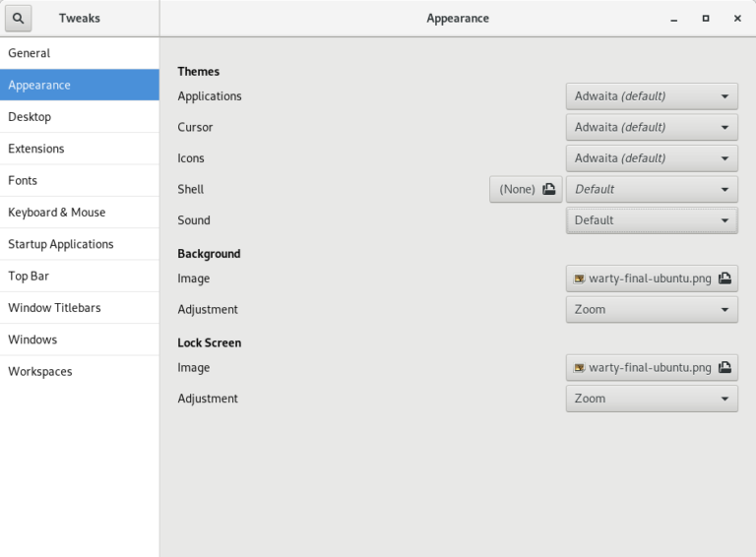Click the Background image thumbnail icon

coord(579,278)
